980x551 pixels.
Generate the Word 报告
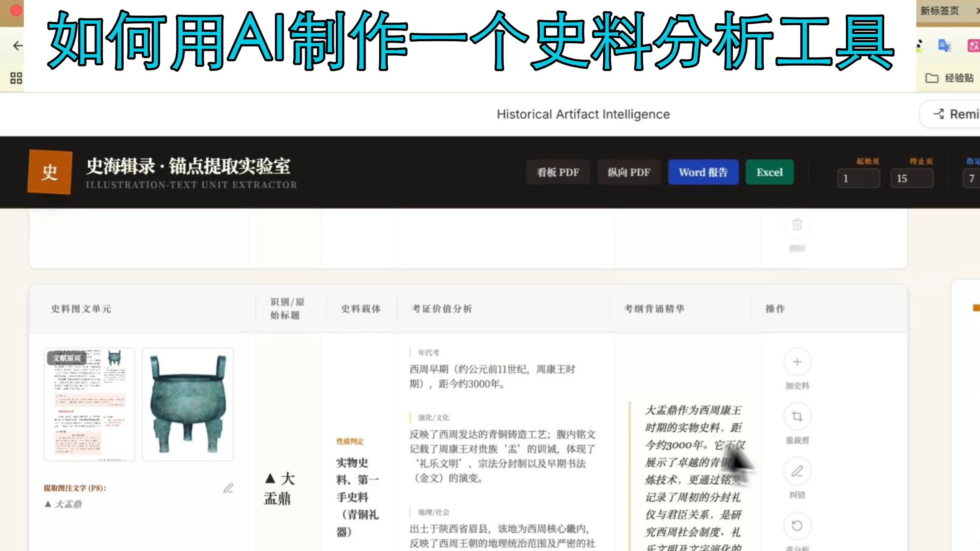coord(703,173)
